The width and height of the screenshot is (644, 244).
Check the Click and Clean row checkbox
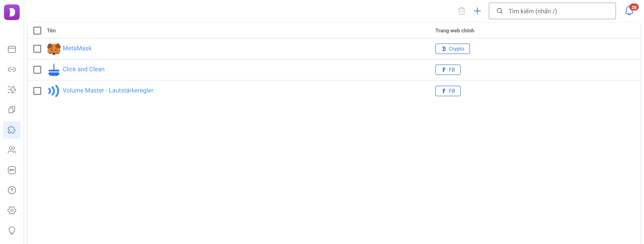[x=37, y=70]
